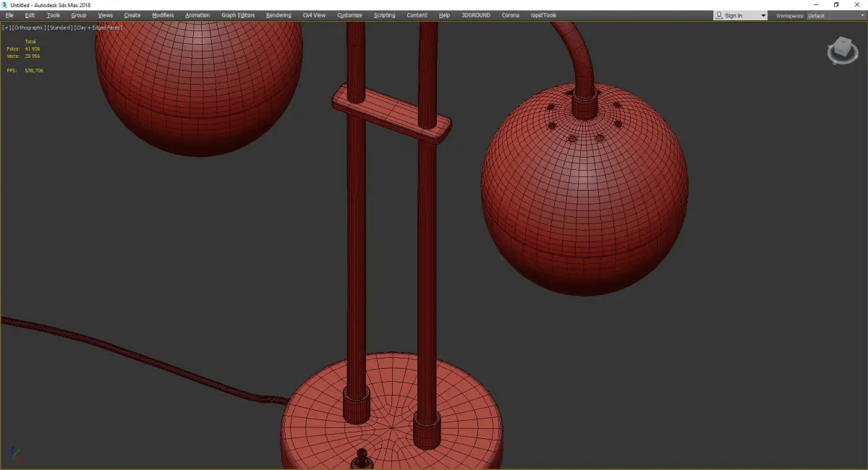Open the rapidTools menu
Image resolution: width=868 pixels, height=470 pixels.
(x=543, y=15)
